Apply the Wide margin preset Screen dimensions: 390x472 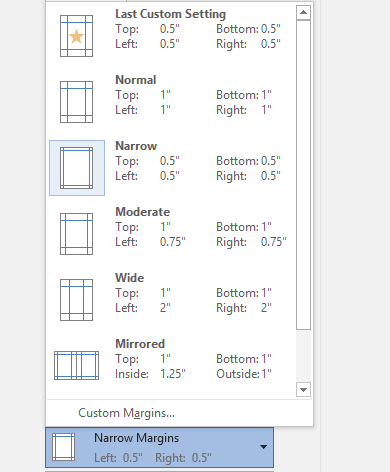click(x=170, y=300)
